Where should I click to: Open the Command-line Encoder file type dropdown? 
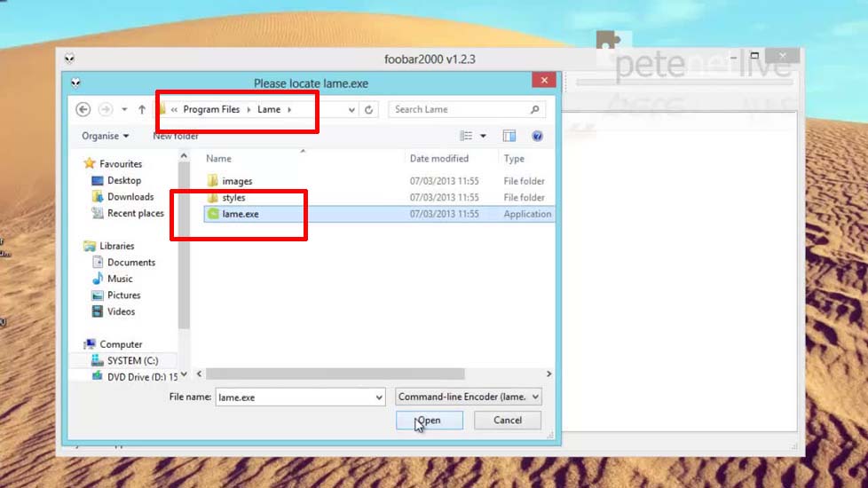pyautogui.click(x=469, y=397)
